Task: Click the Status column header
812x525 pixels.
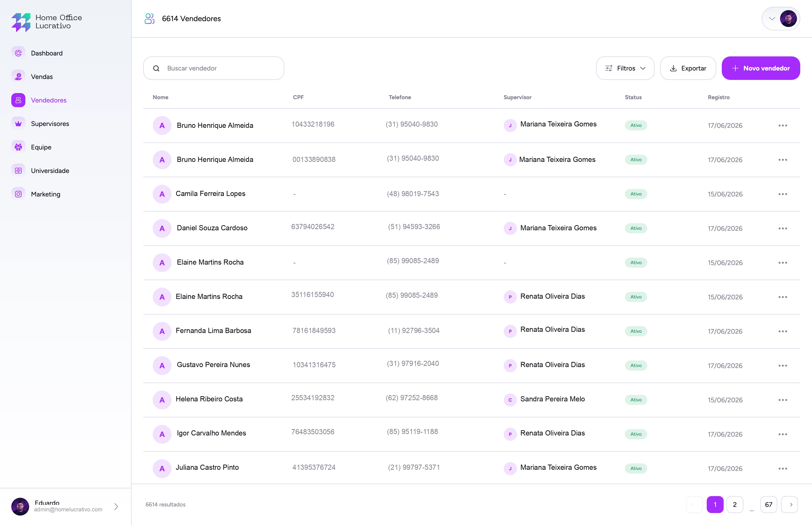Action: click(x=633, y=97)
